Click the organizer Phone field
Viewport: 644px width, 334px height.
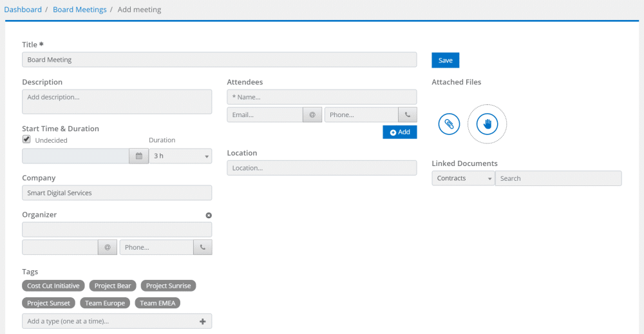coord(156,247)
